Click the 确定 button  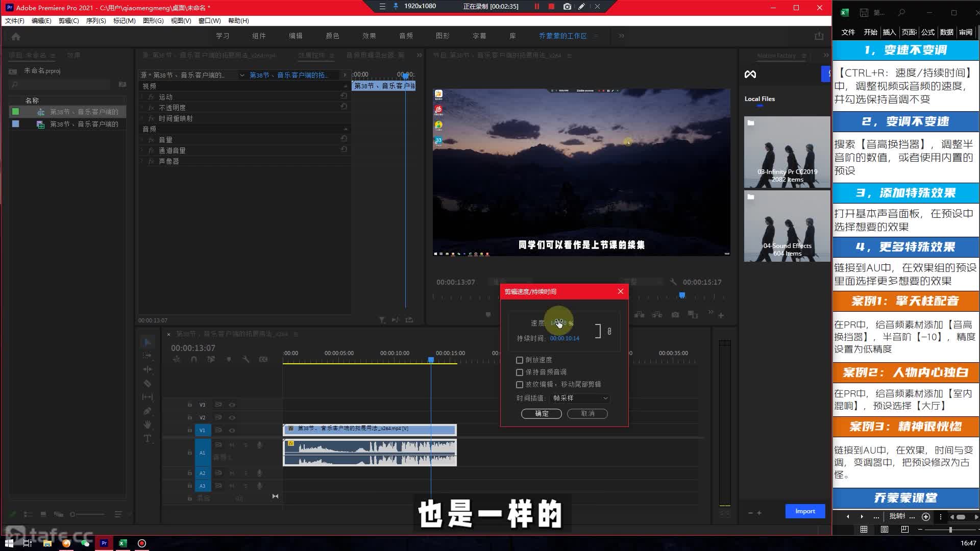coord(542,413)
